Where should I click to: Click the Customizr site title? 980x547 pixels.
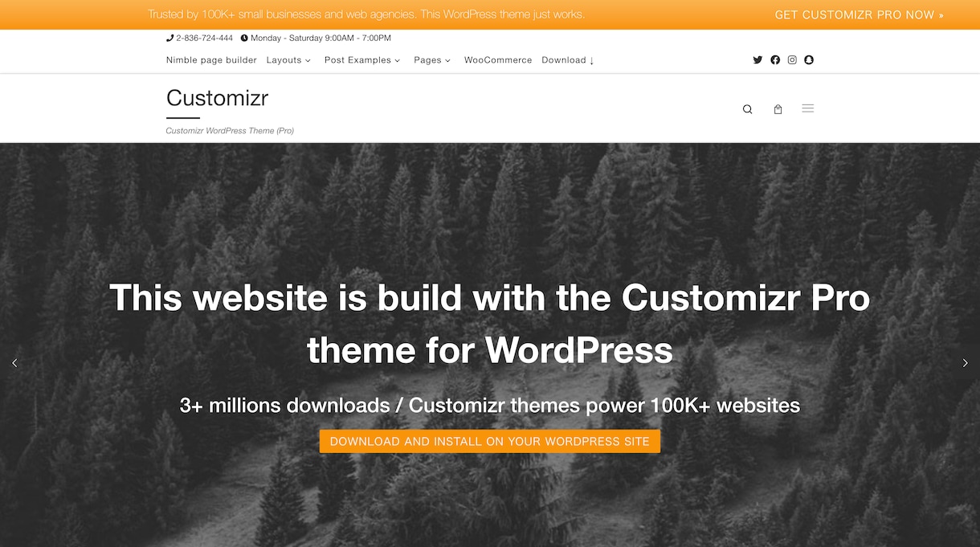pyautogui.click(x=217, y=97)
